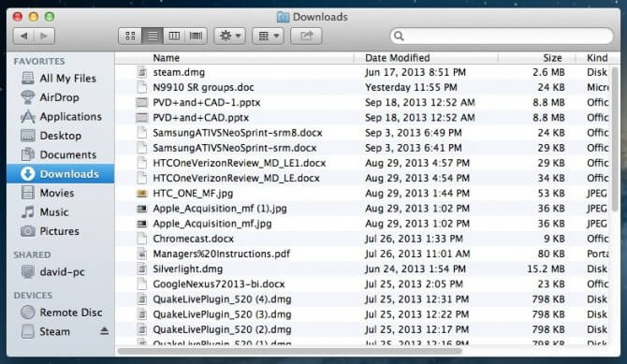
Task: Select file Chromecast.docx
Action: [x=364, y=239]
